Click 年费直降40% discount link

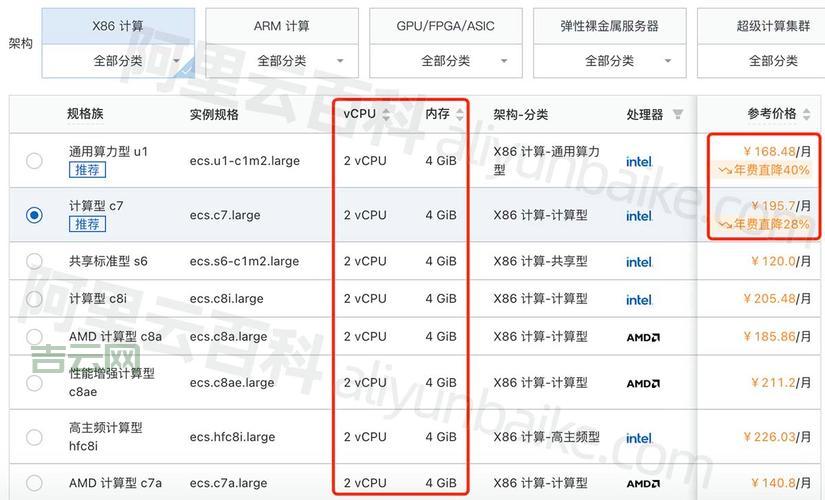765,170
